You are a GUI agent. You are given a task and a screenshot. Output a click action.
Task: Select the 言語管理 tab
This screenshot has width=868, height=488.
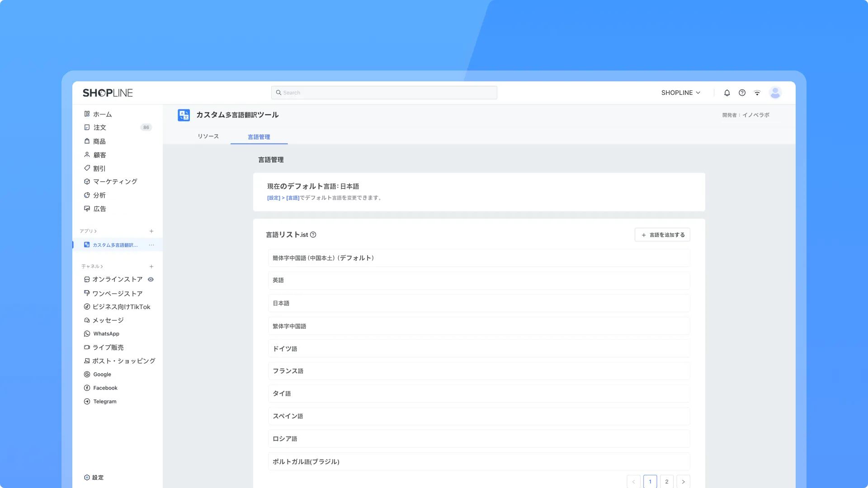pos(259,137)
